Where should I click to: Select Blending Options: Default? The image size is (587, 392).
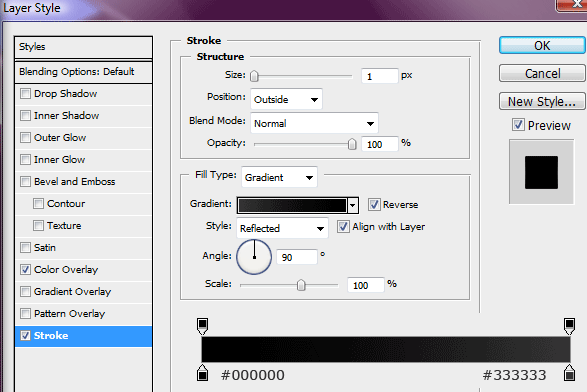tap(83, 72)
